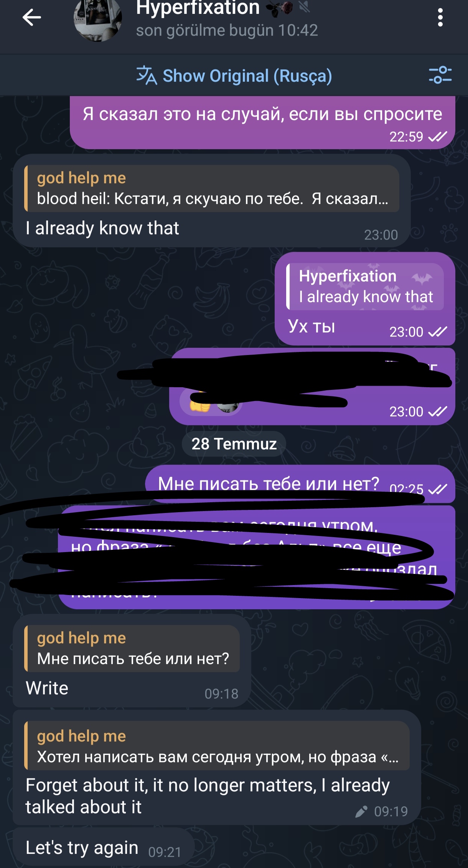
Task: Jump to quoted 'blood heil' reply preview
Action: [212, 188]
